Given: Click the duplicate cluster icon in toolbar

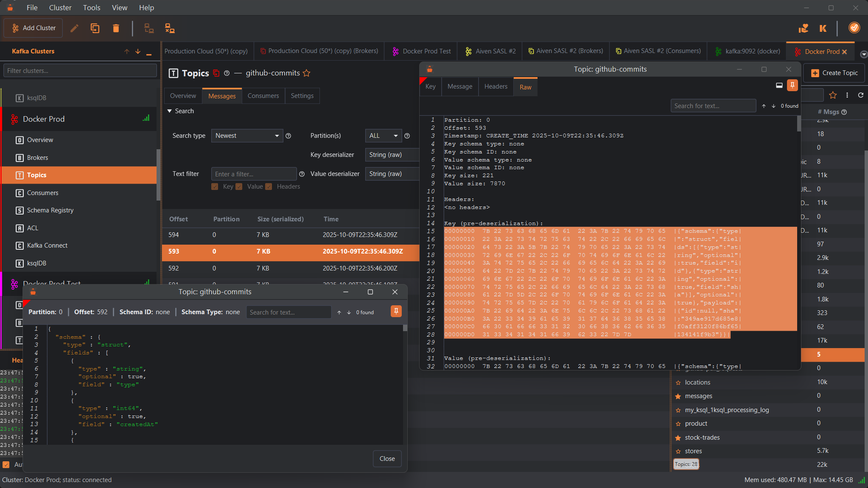Looking at the screenshot, I should coord(95,28).
